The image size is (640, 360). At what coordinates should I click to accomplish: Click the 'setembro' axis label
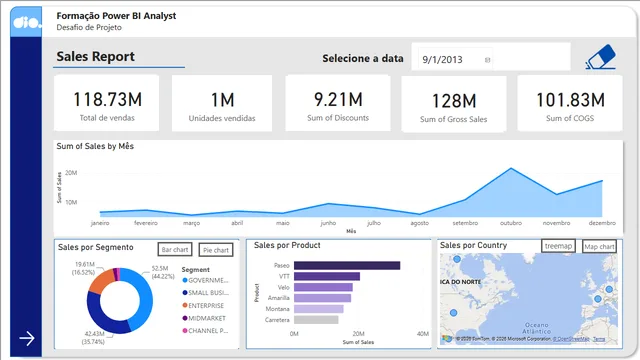click(x=465, y=223)
